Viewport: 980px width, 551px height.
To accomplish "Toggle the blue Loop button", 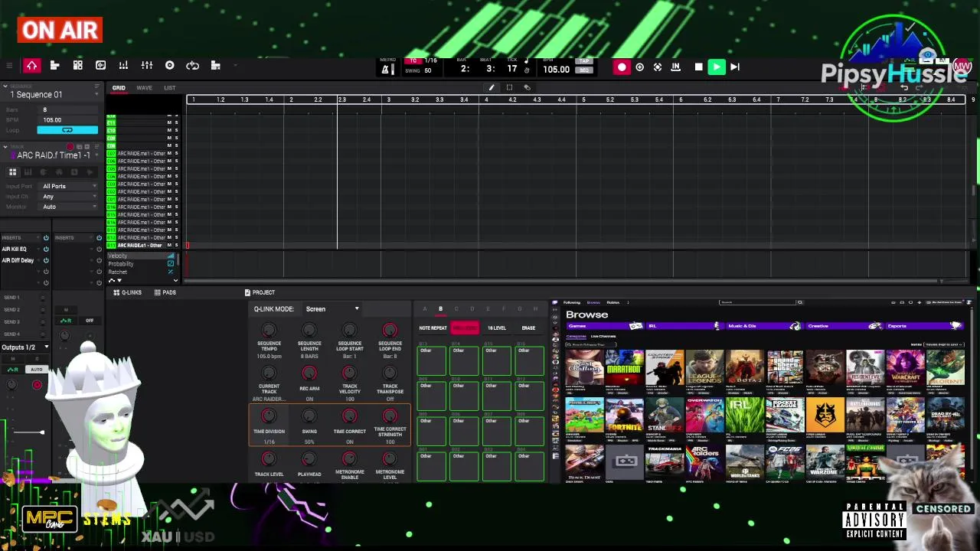I will click(67, 130).
